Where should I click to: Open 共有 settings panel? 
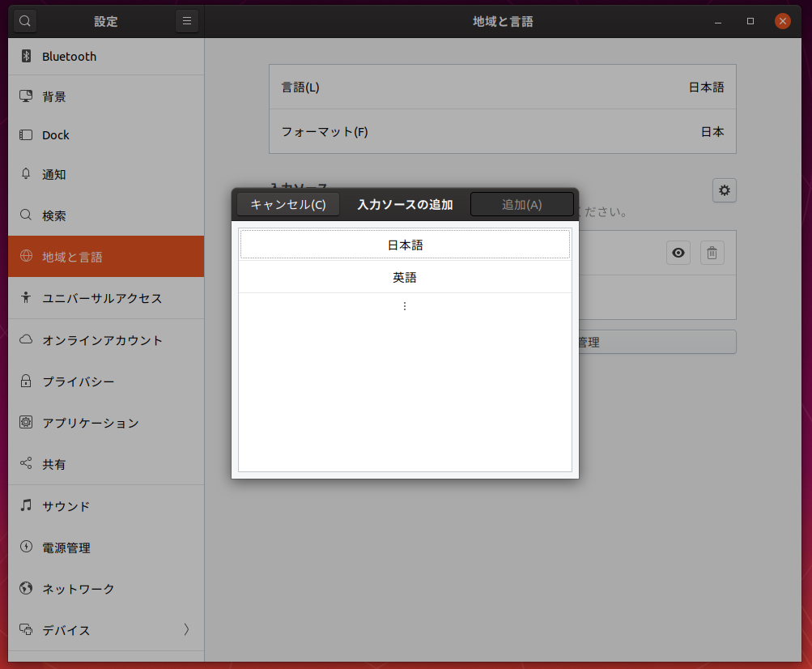(x=106, y=464)
